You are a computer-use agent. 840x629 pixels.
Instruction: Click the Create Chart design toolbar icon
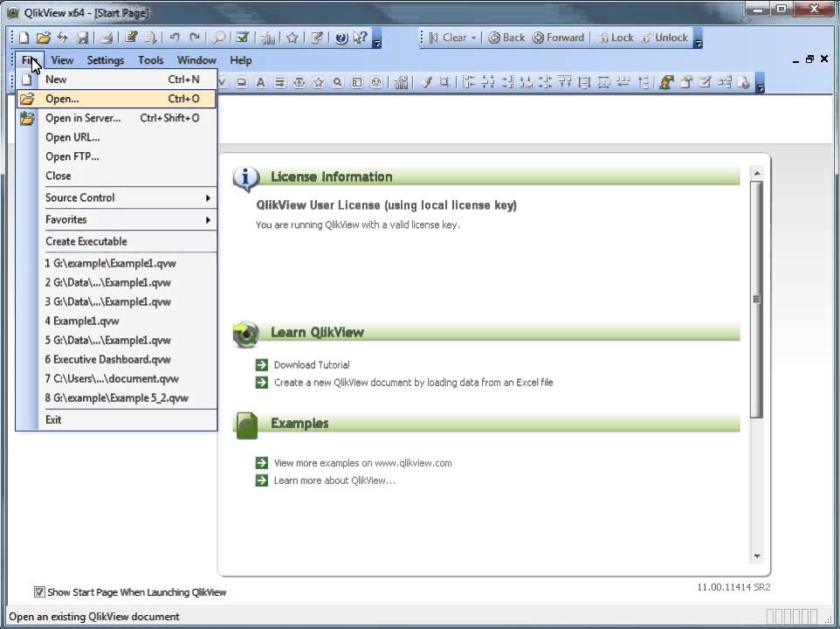tap(402, 82)
